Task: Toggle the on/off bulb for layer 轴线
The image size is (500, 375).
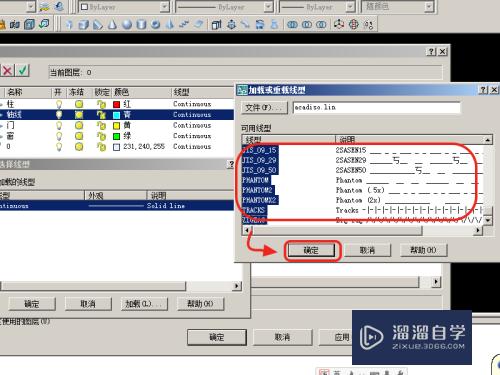Action: [59, 115]
